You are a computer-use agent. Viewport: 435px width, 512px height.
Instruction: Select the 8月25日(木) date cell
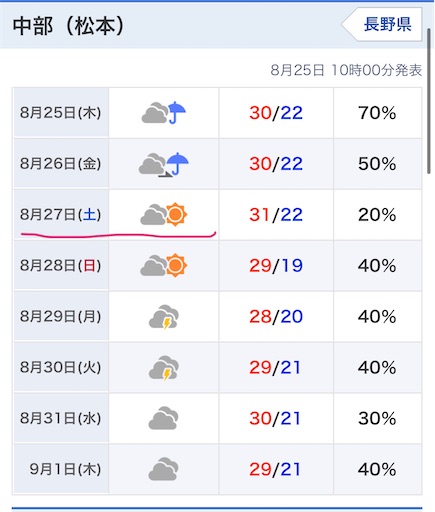(x=61, y=113)
